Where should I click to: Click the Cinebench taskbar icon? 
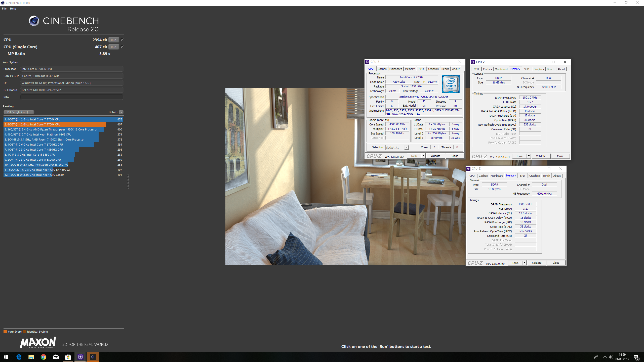pyautogui.click(x=93, y=357)
